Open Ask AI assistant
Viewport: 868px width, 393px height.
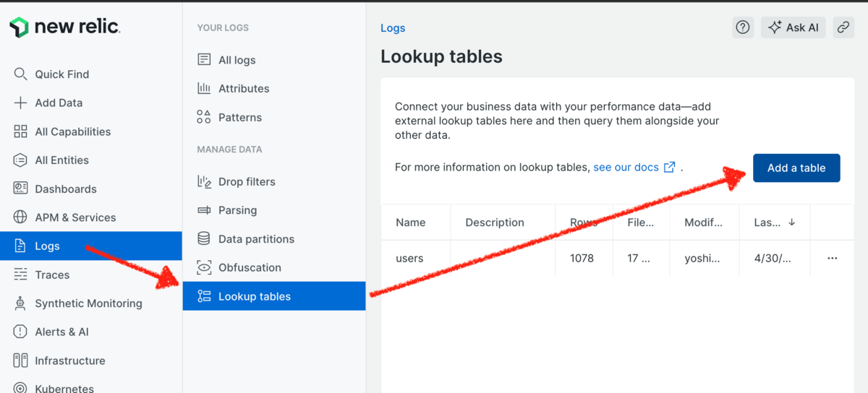[x=793, y=27]
